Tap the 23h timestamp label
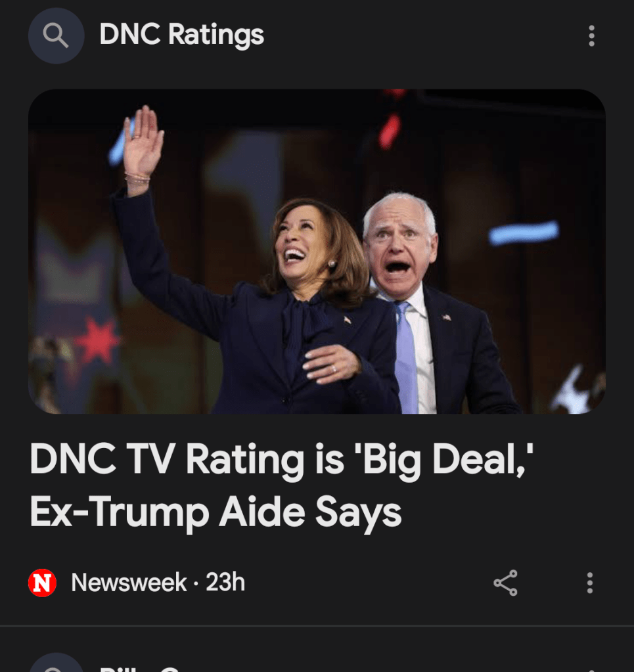 click(x=225, y=583)
